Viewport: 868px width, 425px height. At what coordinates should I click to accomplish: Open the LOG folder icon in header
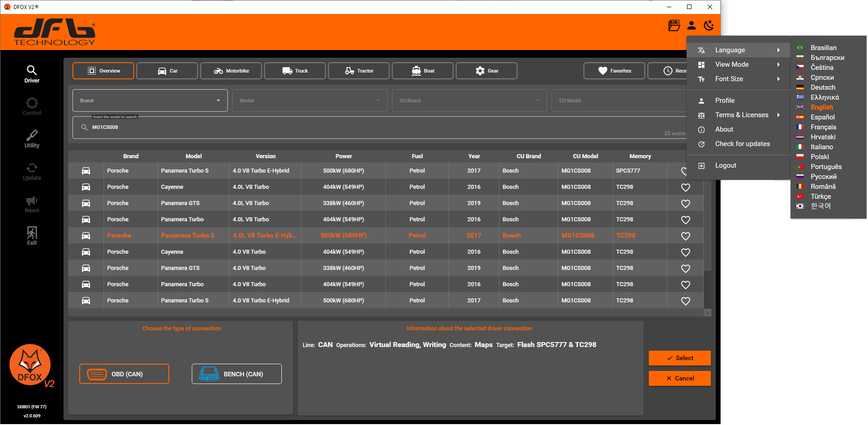click(674, 25)
